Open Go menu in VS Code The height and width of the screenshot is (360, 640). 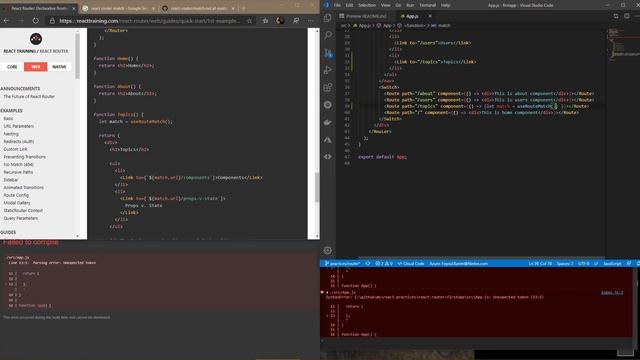[x=398, y=5]
